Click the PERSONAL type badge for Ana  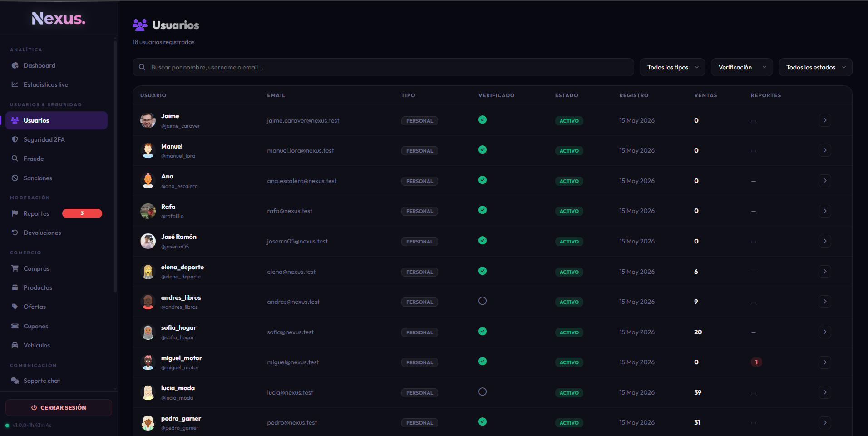[x=419, y=181]
